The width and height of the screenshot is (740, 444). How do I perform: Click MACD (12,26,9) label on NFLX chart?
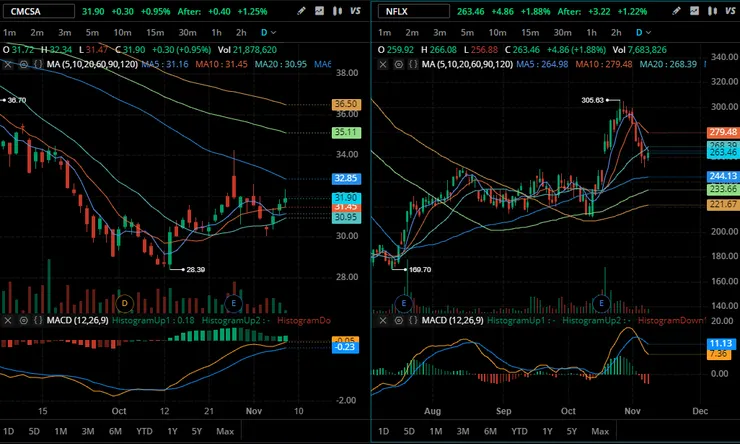pos(452,320)
